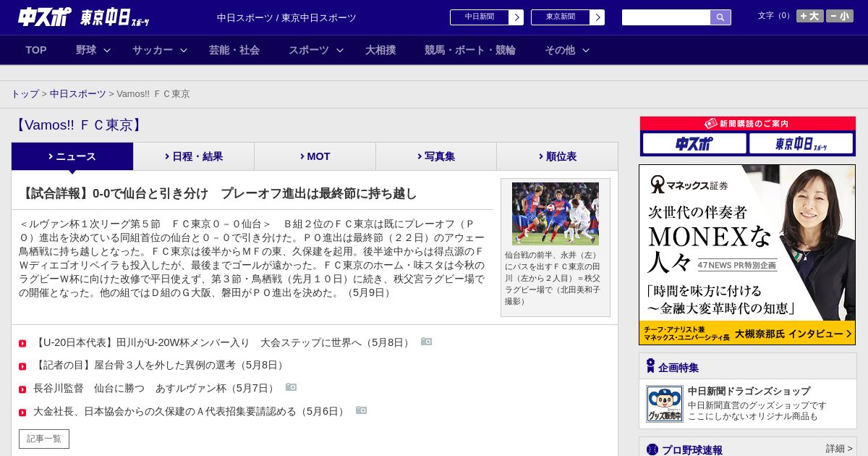Click 東京中日スポーツ subscription banner button
Image resolution: width=868 pixels, height=456 pixels.
tap(801, 143)
